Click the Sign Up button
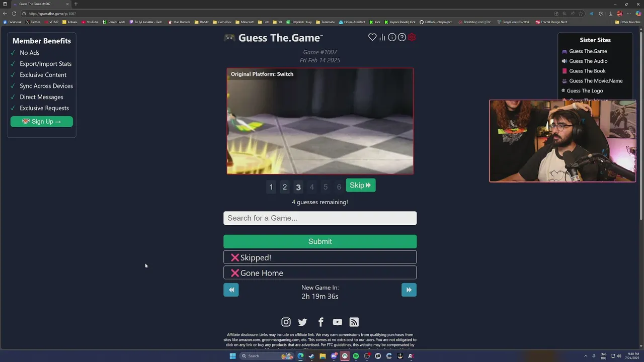This screenshot has height=362, width=644. click(42, 121)
